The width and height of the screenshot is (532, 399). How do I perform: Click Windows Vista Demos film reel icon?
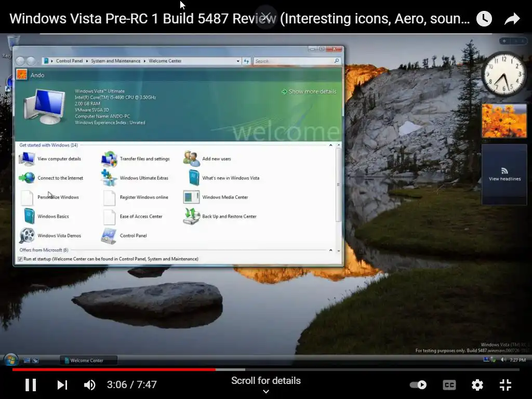point(27,235)
